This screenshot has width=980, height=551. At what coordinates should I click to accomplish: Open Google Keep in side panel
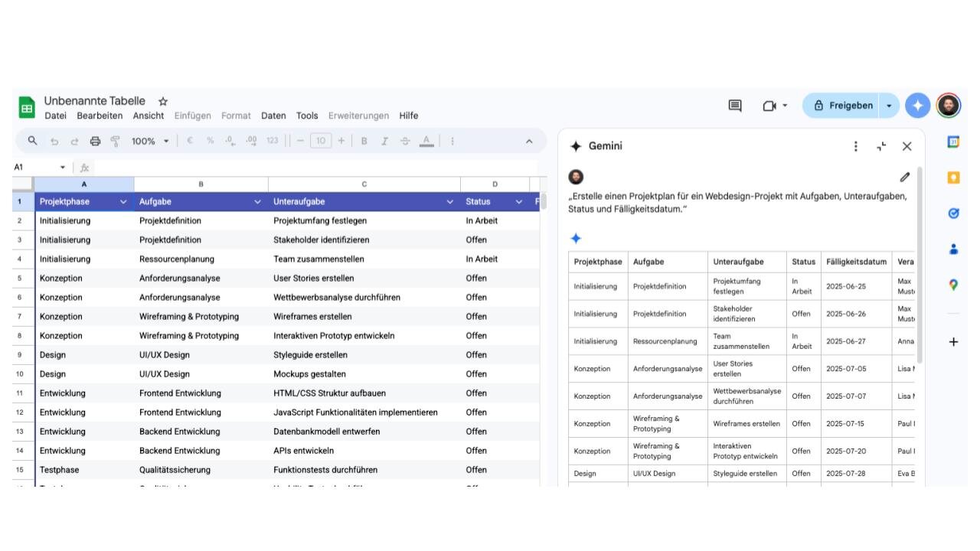pos(953,178)
